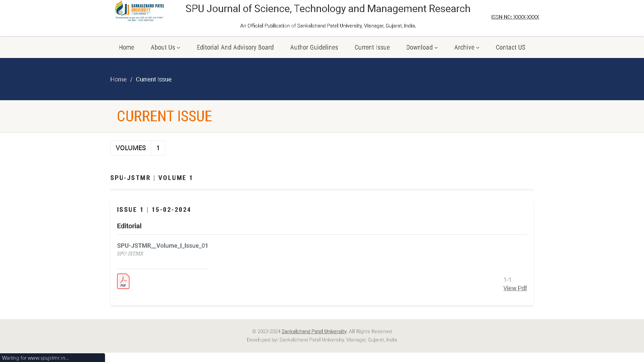Select Current Issue in navigation bar

pos(372,48)
